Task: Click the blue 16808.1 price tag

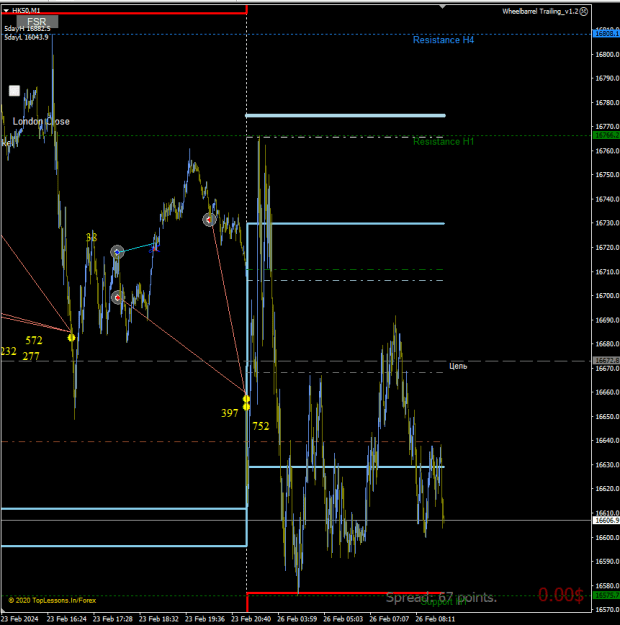Action: [x=606, y=34]
